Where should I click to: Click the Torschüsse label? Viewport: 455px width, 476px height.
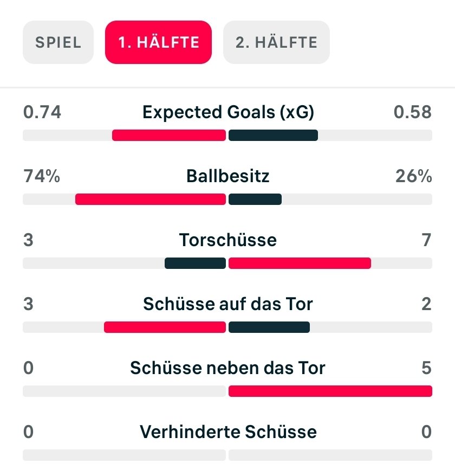click(228, 240)
